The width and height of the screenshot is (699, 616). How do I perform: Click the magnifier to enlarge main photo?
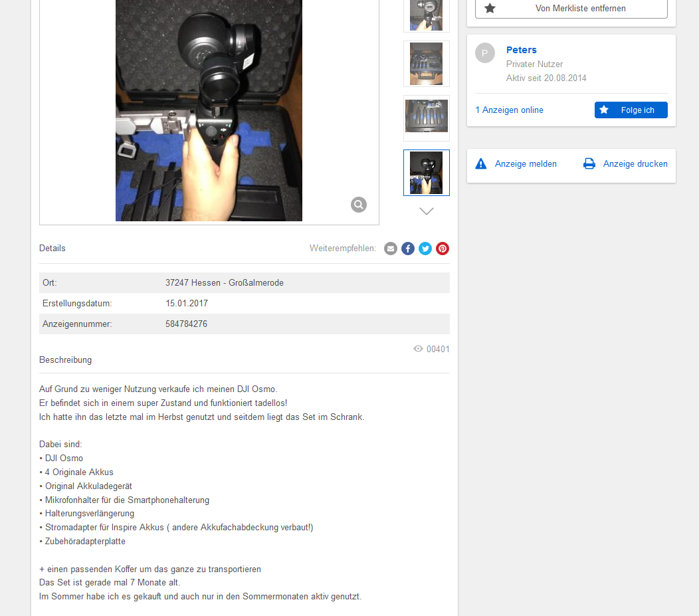[358, 205]
